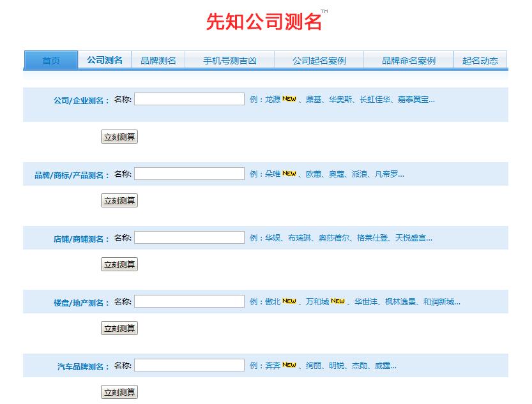The height and width of the screenshot is (404, 532).
Task: View the 品牌命名案例 tab
Action: tap(409, 61)
